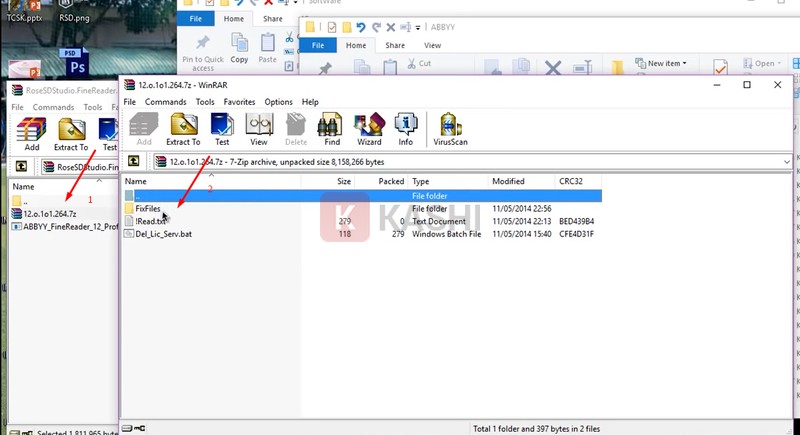Open quick access toolbar dropdown in ABBYY Explorer
This screenshot has height=435, width=800.
[x=418, y=28]
